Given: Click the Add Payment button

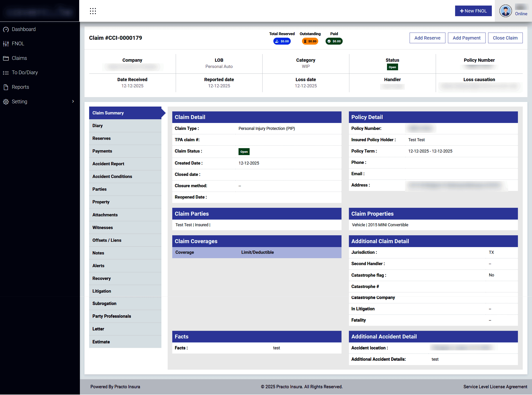Looking at the screenshot, I should [x=466, y=38].
